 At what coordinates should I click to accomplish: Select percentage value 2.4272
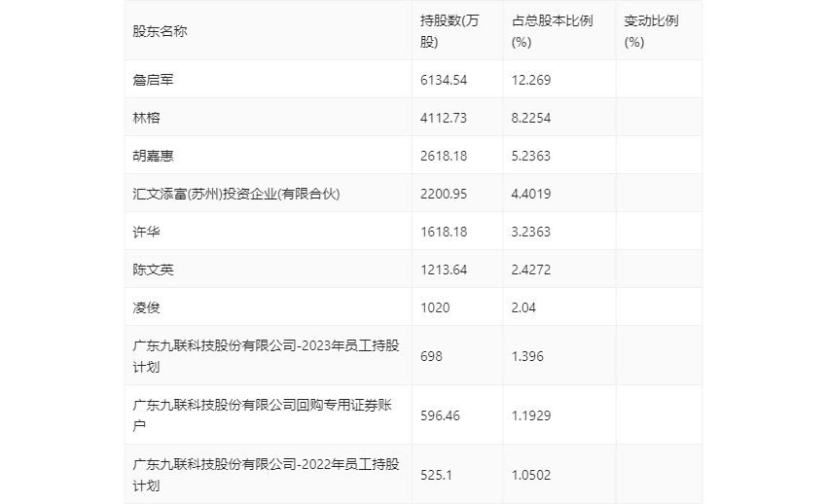[x=531, y=270]
